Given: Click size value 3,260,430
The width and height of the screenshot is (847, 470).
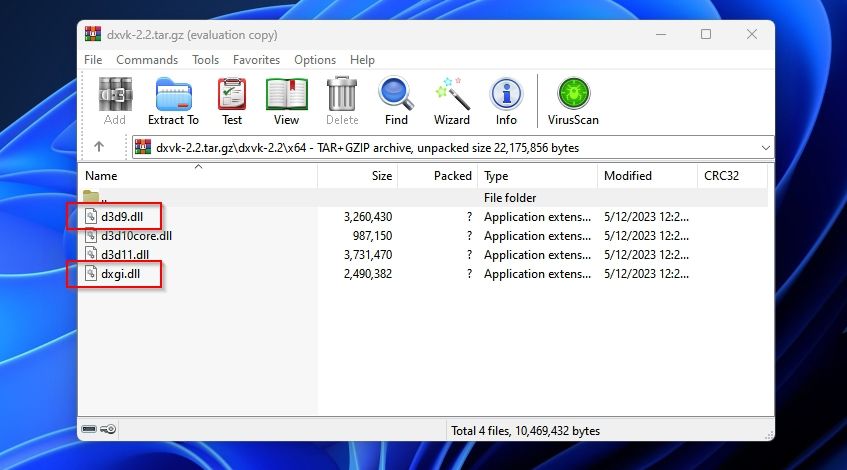Looking at the screenshot, I should tap(368, 217).
